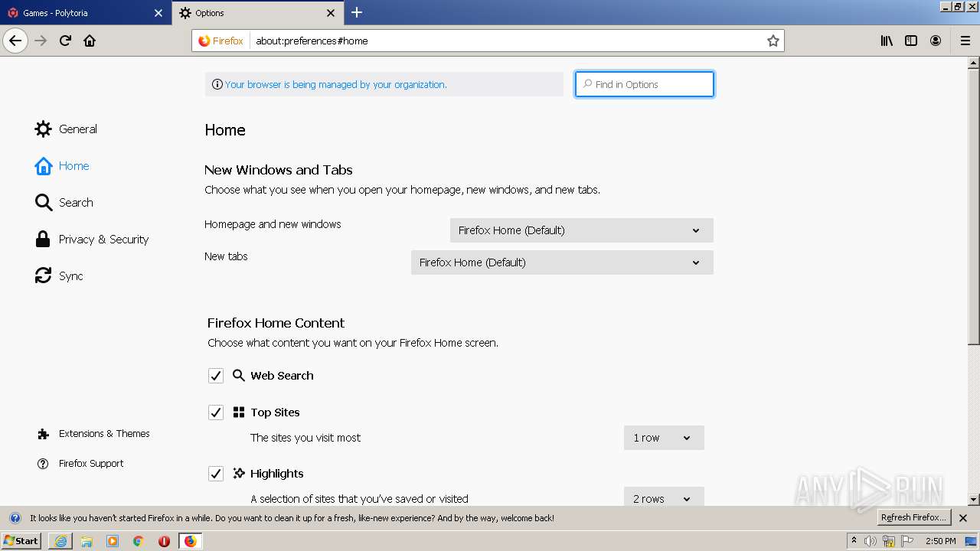The width and height of the screenshot is (980, 551).
Task: Launch Chrome from the taskbar
Action: 139,541
